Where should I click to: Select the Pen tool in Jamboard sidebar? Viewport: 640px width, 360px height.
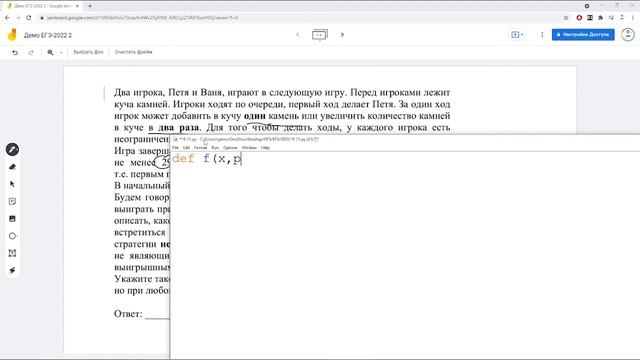[x=12, y=150]
